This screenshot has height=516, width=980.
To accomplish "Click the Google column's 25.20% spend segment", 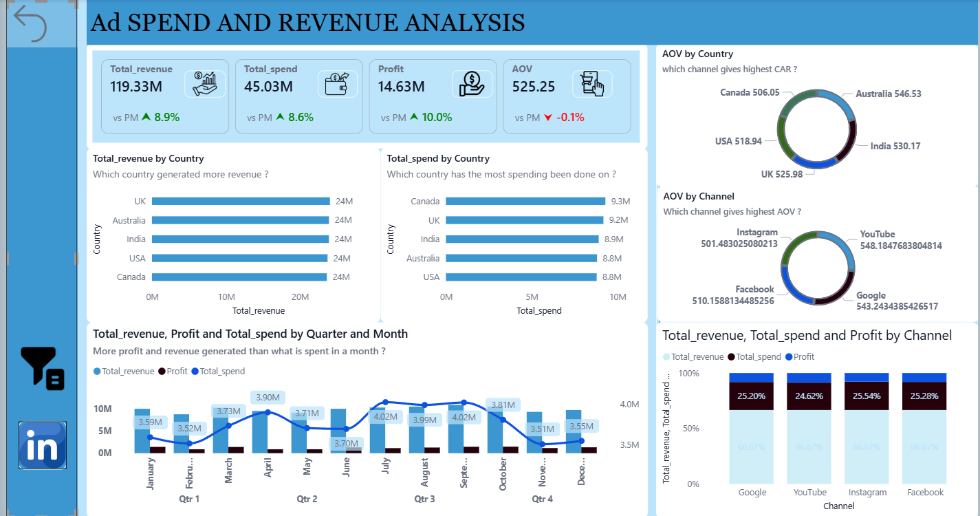I will (752, 396).
